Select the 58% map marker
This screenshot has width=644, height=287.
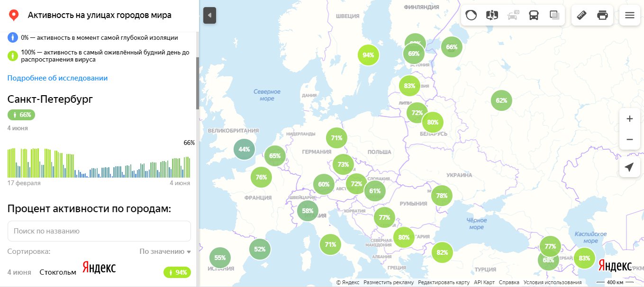308,211
